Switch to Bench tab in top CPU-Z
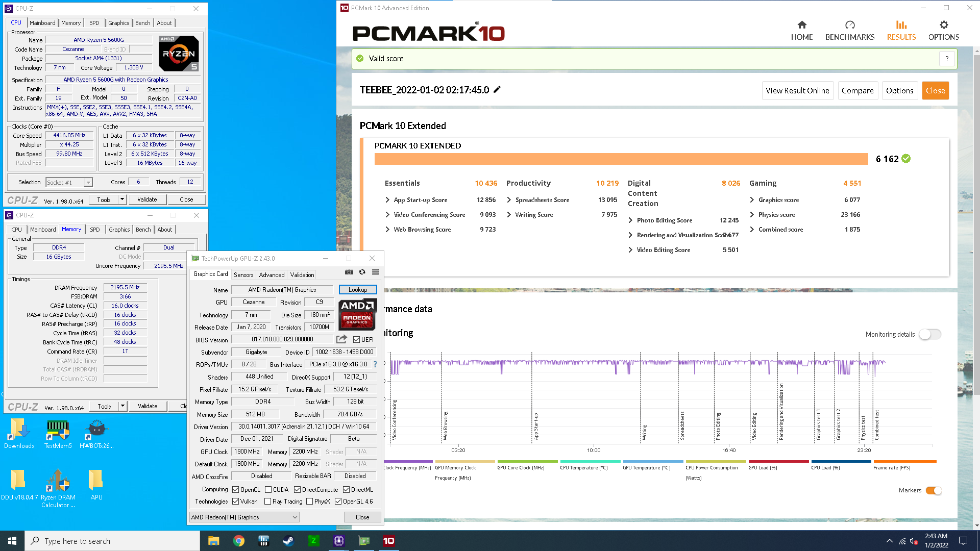 coord(143,23)
